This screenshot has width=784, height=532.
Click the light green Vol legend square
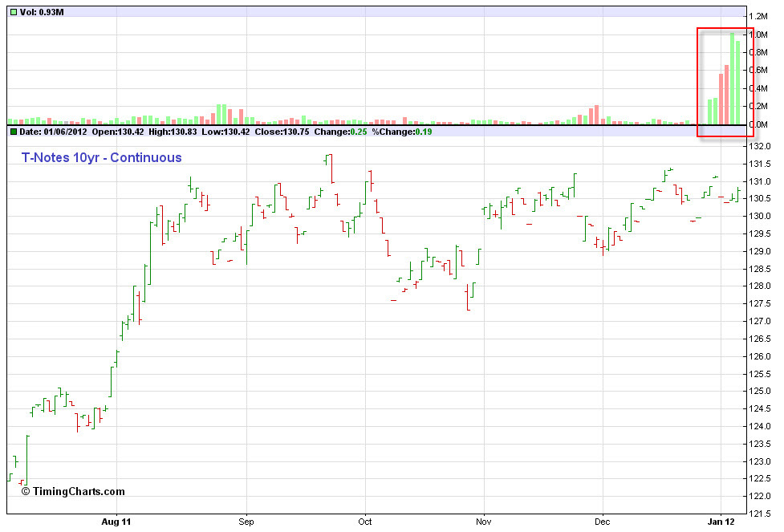13,13
